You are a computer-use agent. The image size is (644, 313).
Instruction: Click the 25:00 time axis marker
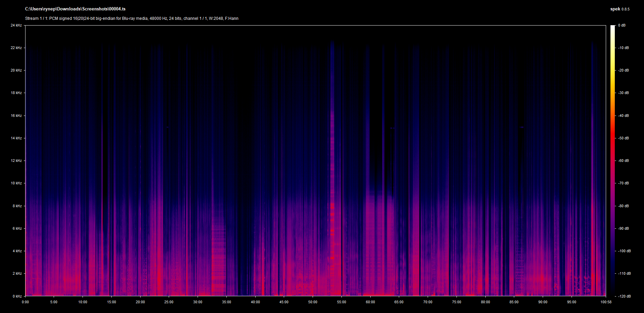169,302
